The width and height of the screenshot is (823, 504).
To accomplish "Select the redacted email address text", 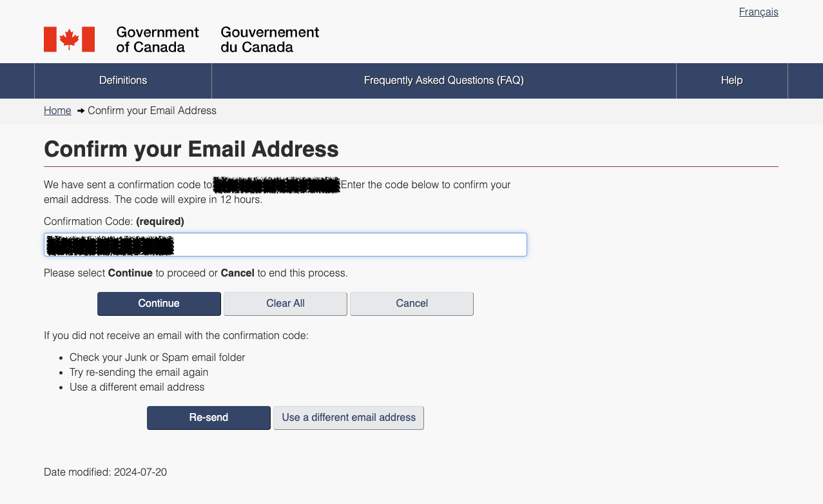I will click(276, 185).
